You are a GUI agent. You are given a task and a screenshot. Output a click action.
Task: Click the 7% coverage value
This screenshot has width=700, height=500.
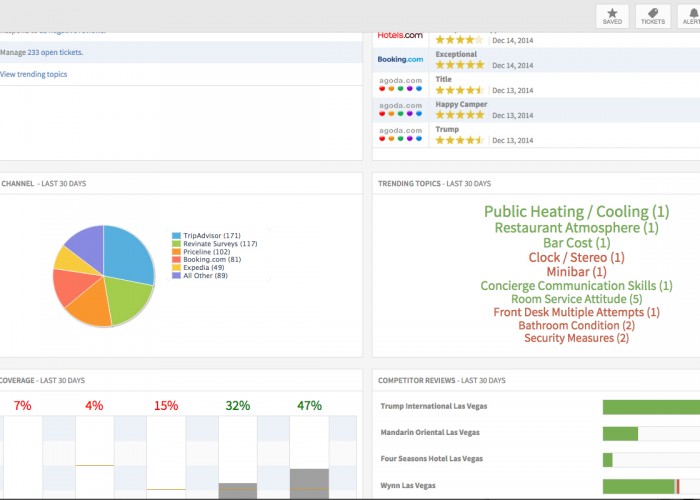pos(22,406)
